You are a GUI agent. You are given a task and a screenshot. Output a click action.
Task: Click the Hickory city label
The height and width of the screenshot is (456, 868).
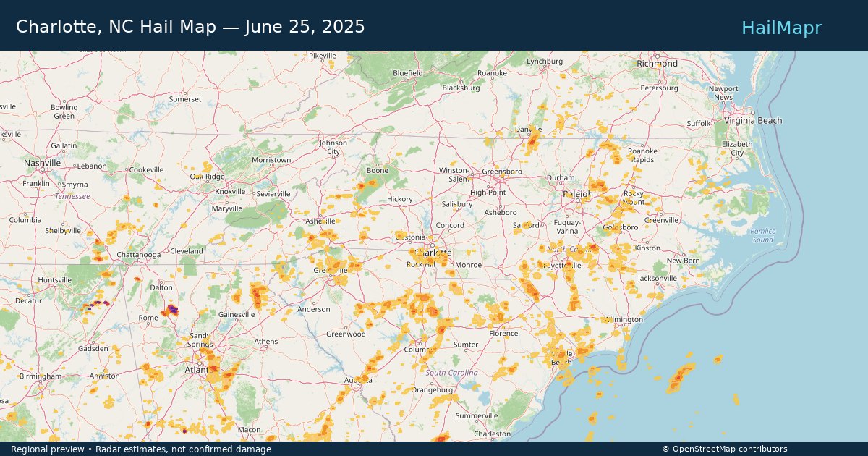click(400, 199)
